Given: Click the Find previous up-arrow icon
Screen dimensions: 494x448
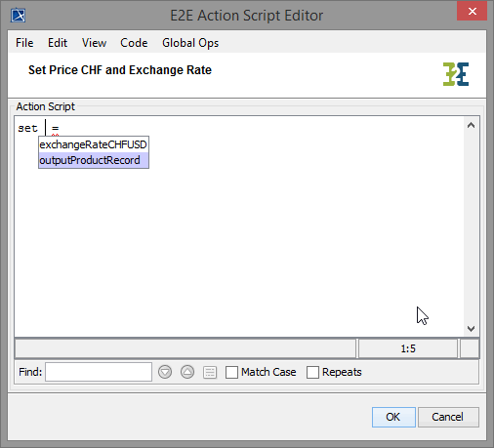Looking at the screenshot, I should point(187,372).
